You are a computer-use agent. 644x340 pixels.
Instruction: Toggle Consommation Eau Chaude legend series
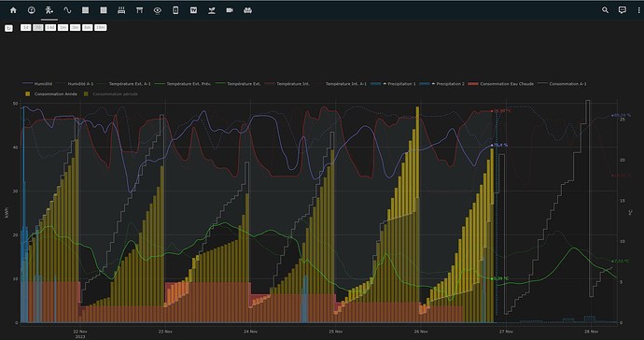(x=501, y=84)
